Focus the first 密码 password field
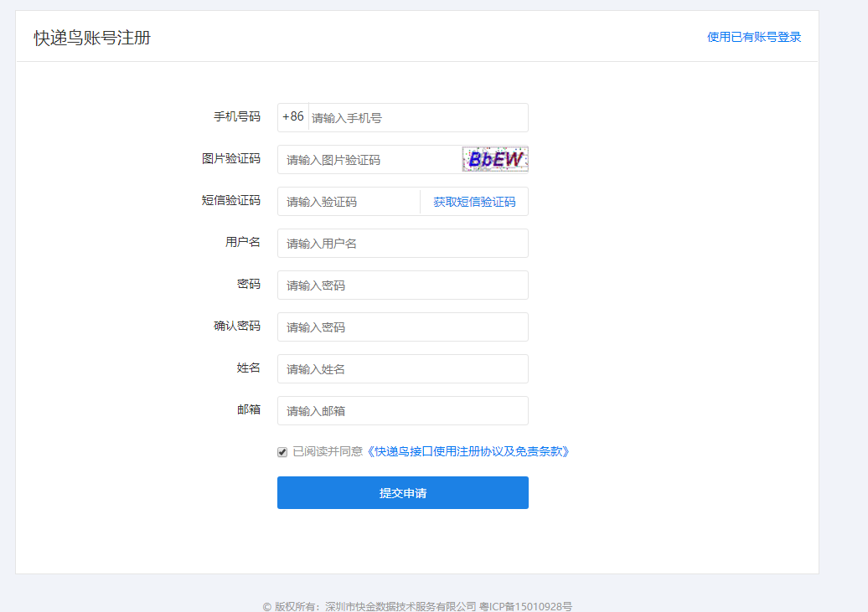This screenshot has width=868, height=612. pos(403,285)
